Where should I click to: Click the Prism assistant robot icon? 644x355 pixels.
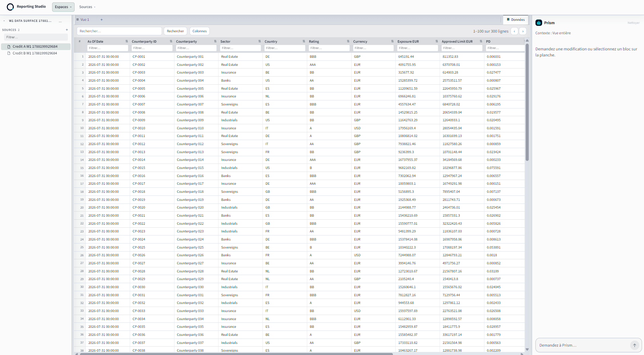point(539,23)
